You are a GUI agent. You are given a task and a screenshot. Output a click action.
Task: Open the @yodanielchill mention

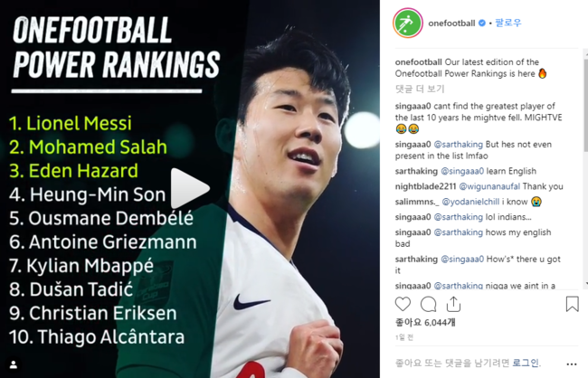470,202
